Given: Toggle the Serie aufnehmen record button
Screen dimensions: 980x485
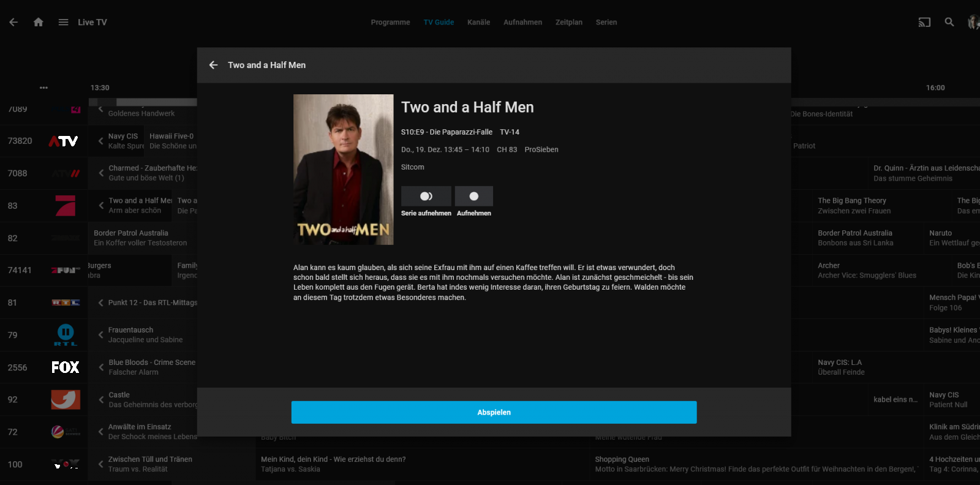Looking at the screenshot, I should 426,196.
